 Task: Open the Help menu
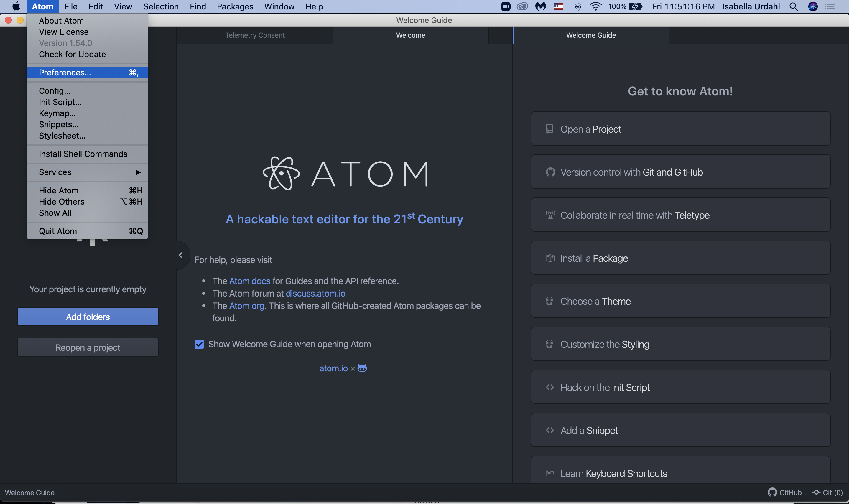coord(314,6)
